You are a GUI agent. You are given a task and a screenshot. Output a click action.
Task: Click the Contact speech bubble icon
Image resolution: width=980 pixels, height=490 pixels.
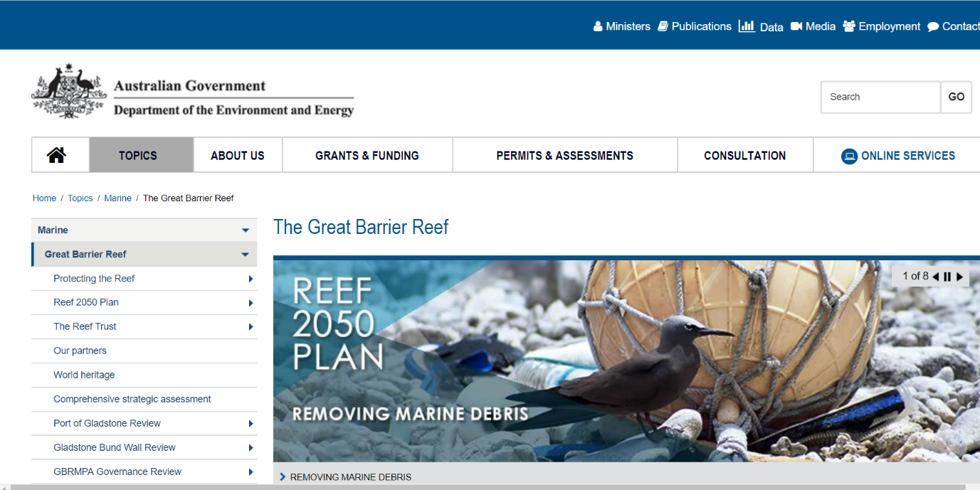click(933, 27)
